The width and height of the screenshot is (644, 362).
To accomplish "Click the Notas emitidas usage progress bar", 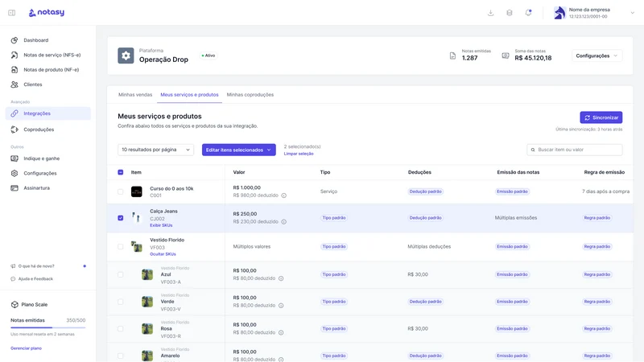I will click(x=48, y=327).
